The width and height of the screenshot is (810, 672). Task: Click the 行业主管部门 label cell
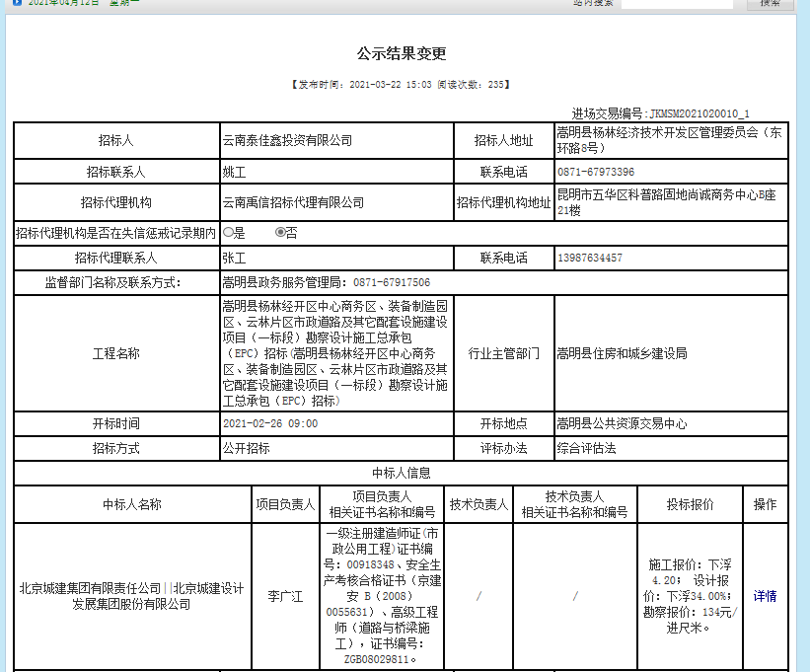tap(504, 353)
